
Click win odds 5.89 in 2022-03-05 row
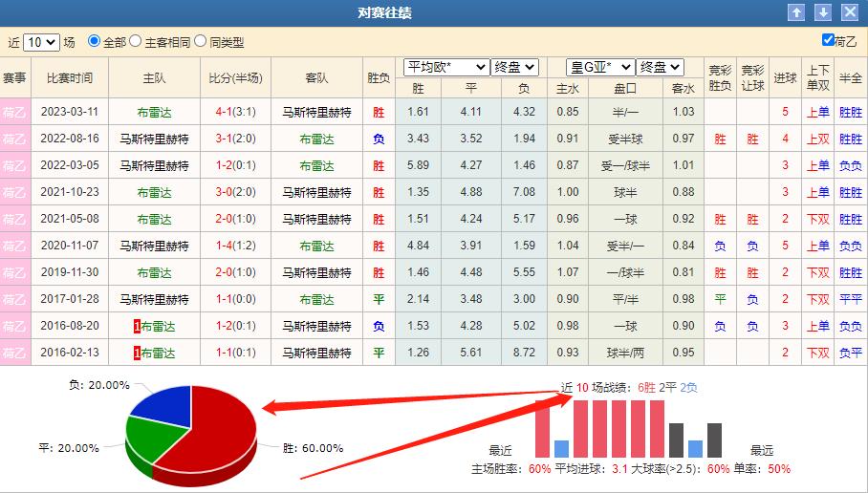click(418, 165)
